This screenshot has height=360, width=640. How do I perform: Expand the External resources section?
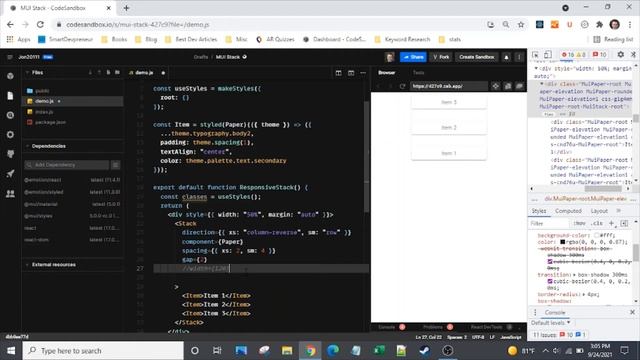pos(27,264)
